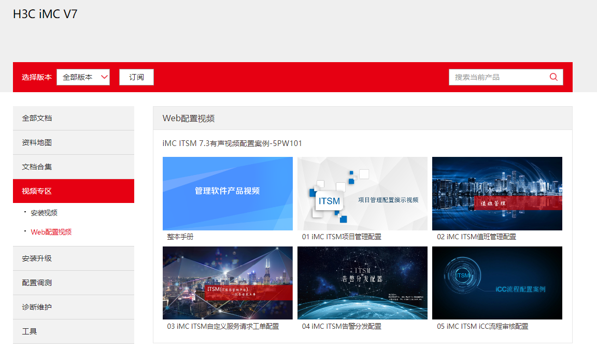Open the 安装视频 sub-item
597x364 pixels.
44,213
